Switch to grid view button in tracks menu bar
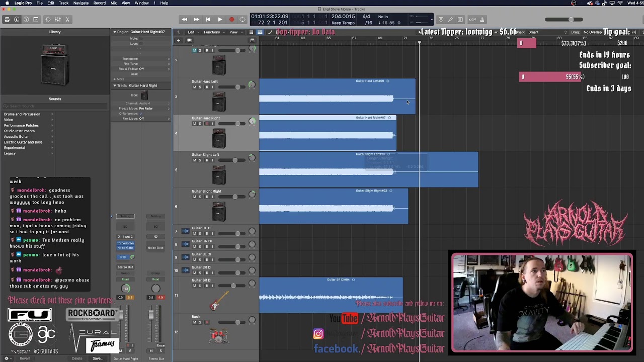 251,32
